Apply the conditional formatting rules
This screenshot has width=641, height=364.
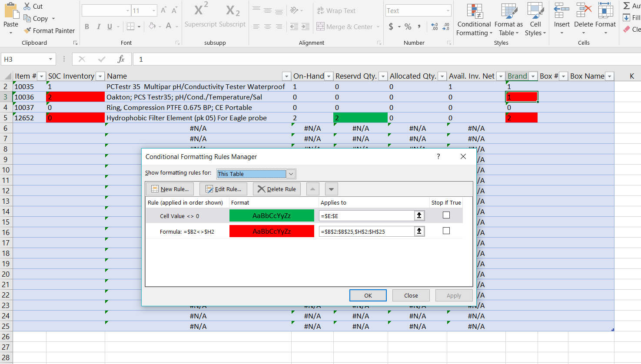[454, 295]
